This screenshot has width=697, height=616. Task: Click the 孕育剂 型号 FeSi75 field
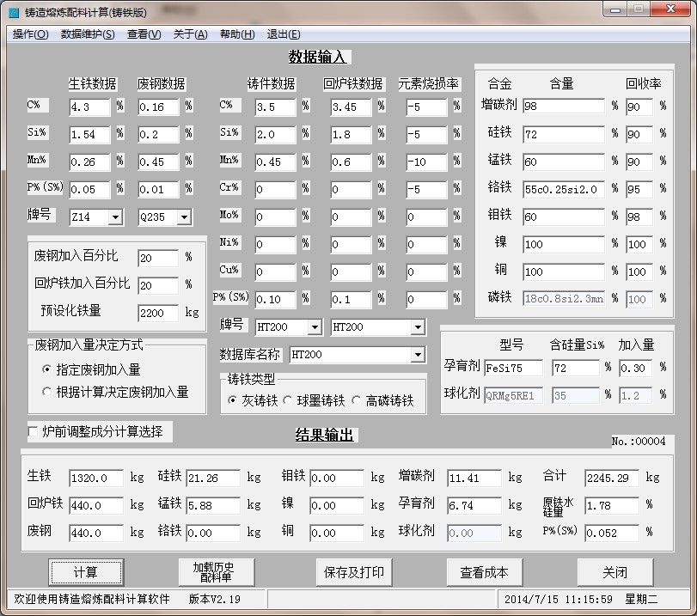click(514, 368)
